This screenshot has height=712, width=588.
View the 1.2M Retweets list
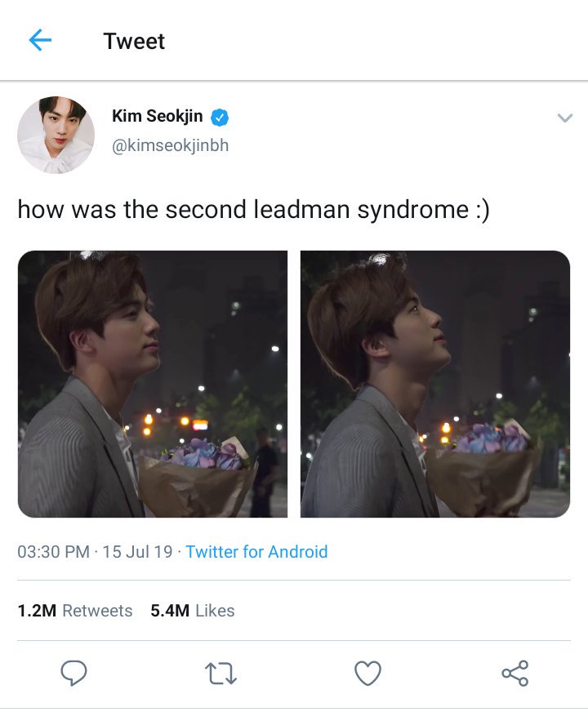click(x=75, y=611)
